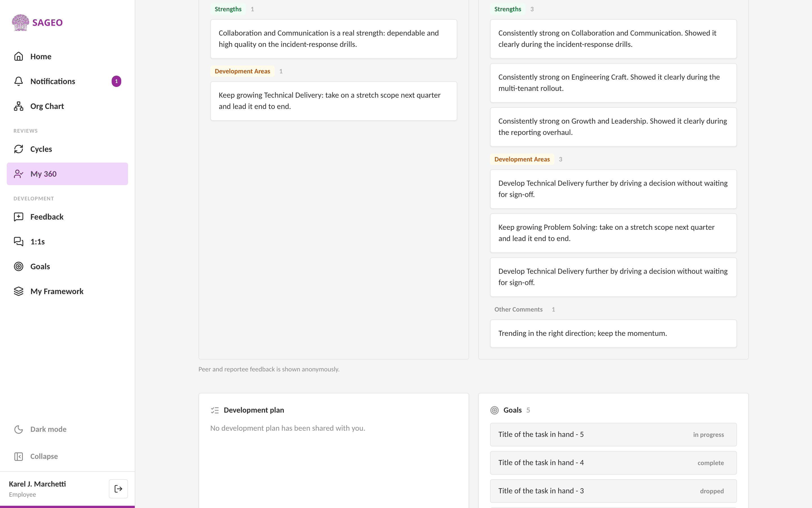This screenshot has height=508, width=812.
Task: Collapse the sidebar
Action: 67,456
